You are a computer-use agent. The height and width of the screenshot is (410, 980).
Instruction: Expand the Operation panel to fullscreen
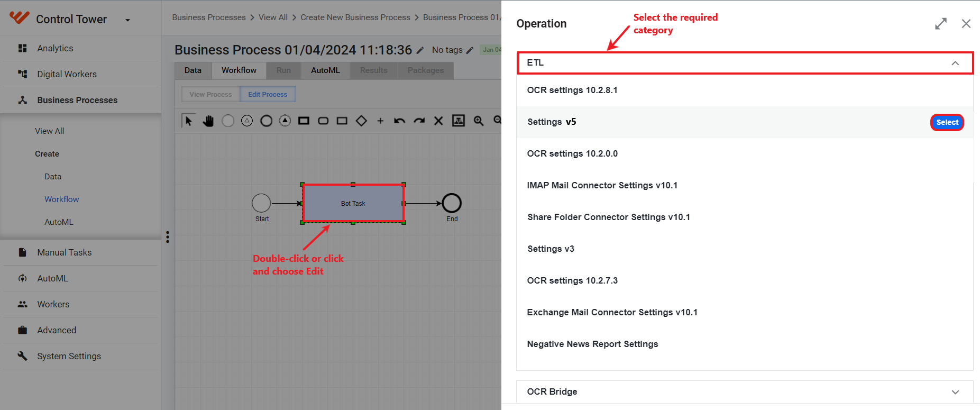(941, 24)
